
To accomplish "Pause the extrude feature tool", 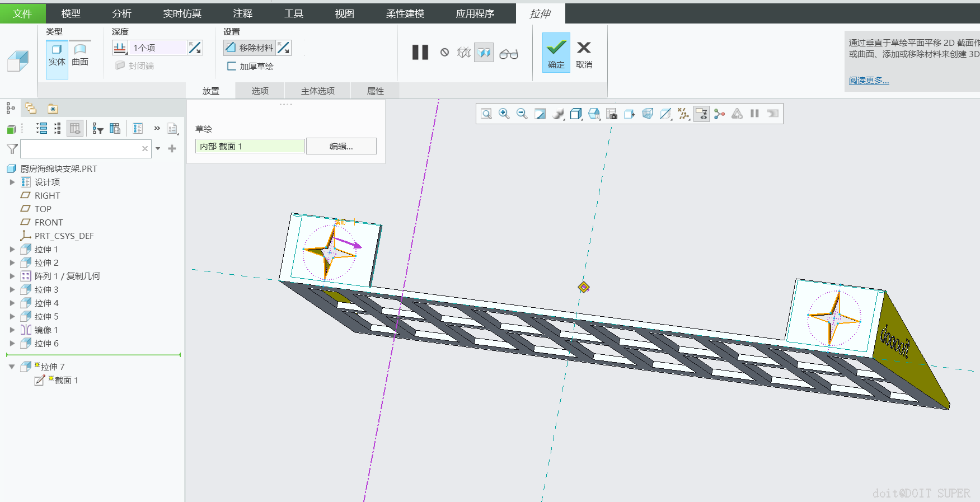I will click(420, 53).
